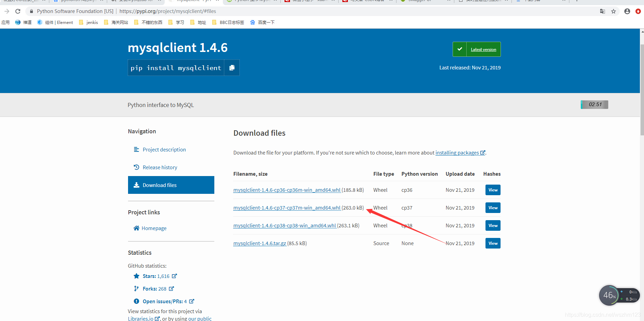Download mysqlclient cp38 win_amd64 wheel
The height and width of the screenshot is (321, 644).
285,225
